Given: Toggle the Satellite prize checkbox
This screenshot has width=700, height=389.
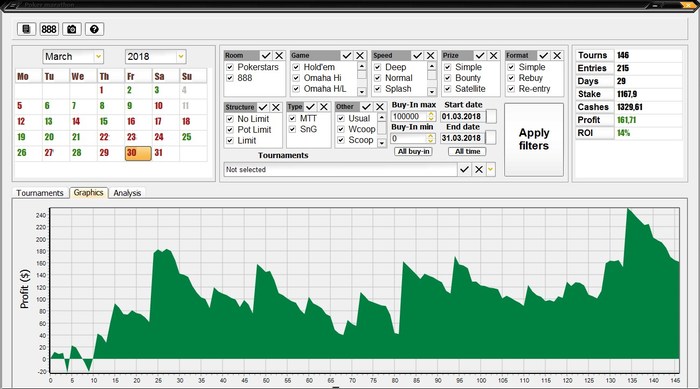Looking at the screenshot, I should tap(448, 89).
